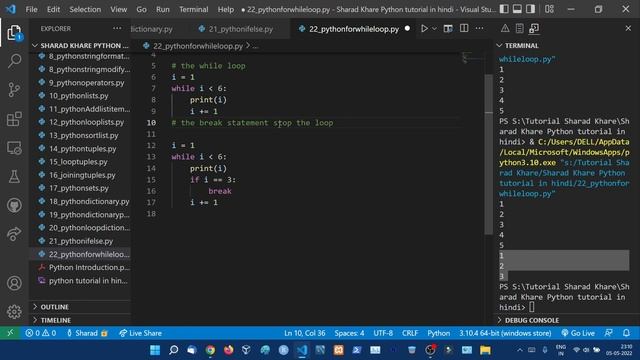Viewport: 640px width, 360px height.
Task: Open the Manage gear icon
Action: (x=14, y=311)
